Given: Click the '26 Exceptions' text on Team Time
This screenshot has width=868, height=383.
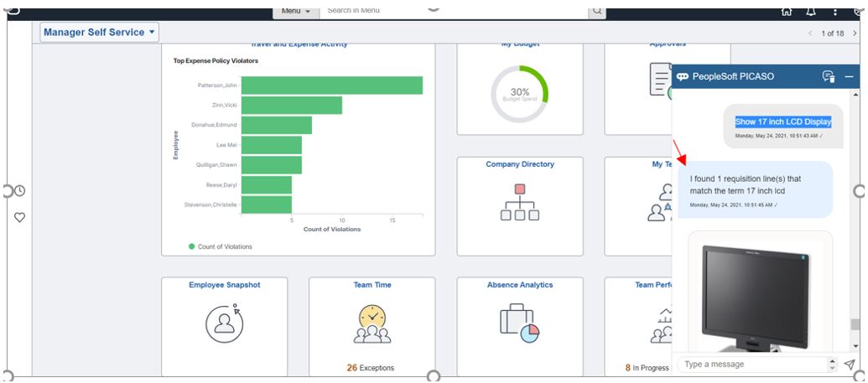Looking at the screenshot, I should [x=371, y=368].
